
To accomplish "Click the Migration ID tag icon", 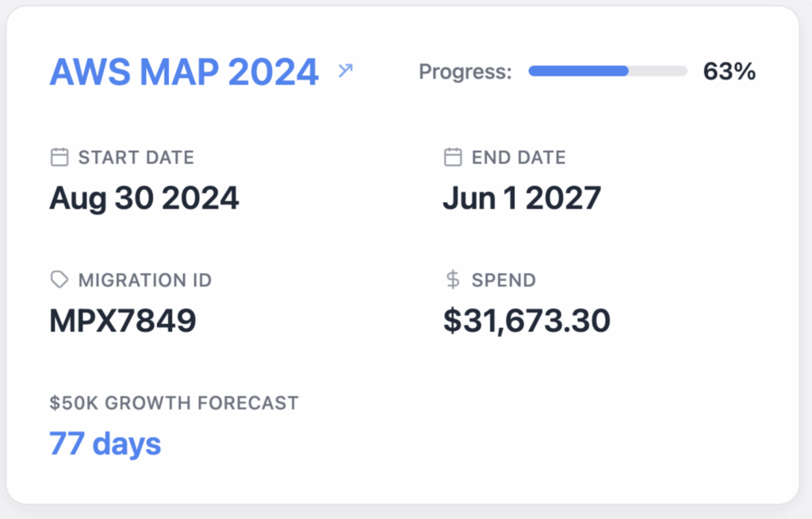I will pyautogui.click(x=59, y=279).
